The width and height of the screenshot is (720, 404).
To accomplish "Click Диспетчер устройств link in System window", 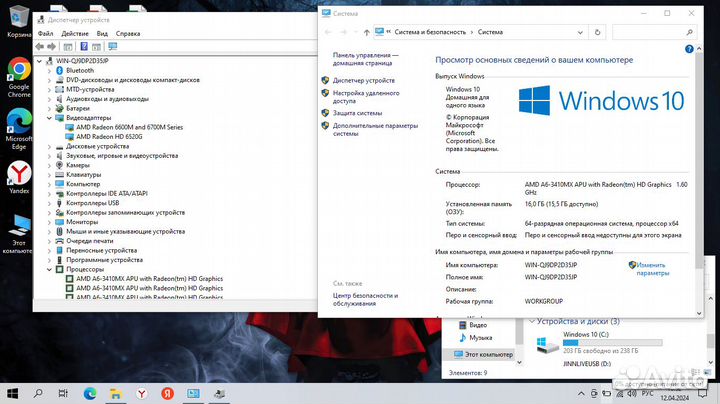I will [x=364, y=80].
